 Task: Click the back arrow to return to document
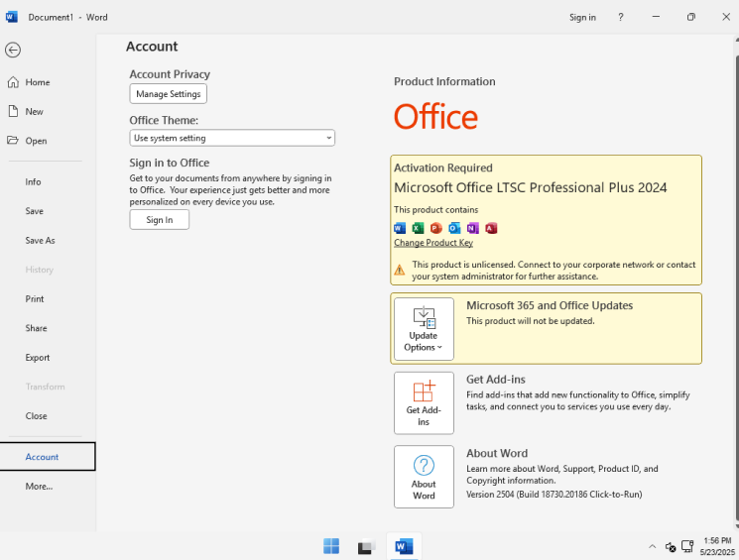13,50
